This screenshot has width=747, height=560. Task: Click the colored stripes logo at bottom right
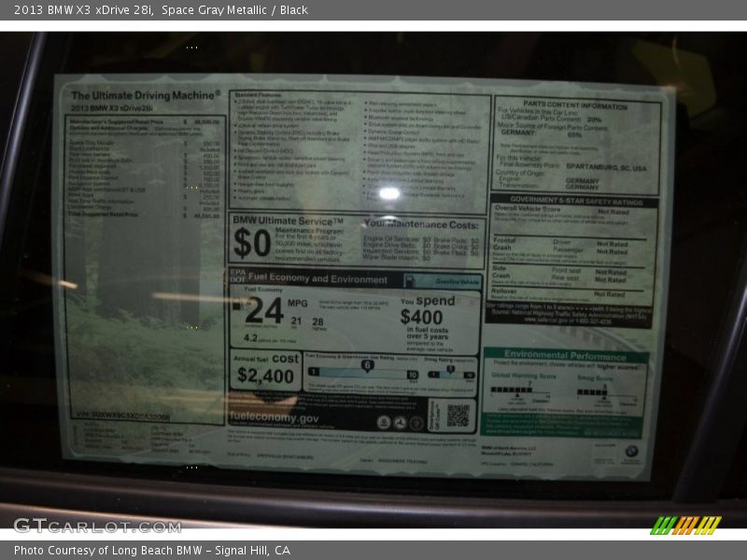(x=685, y=525)
